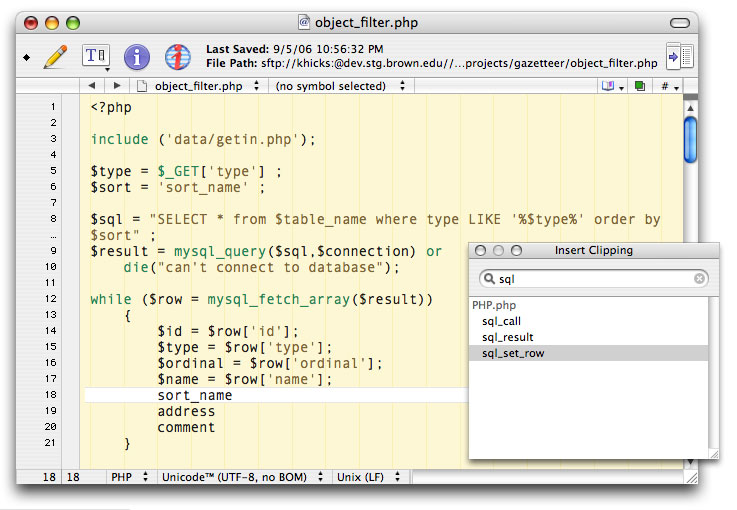This screenshot has width=737, height=510.
Task: Click the column 18 status bar entry
Action: 73,477
